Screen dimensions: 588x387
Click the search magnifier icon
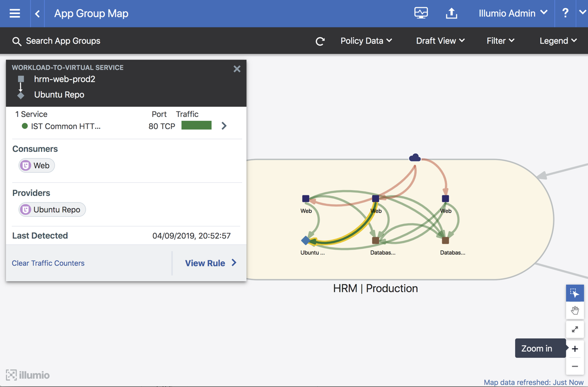(16, 41)
